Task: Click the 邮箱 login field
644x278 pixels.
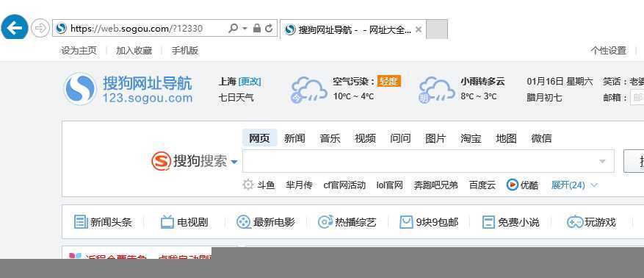Action: (x=637, y=98)
